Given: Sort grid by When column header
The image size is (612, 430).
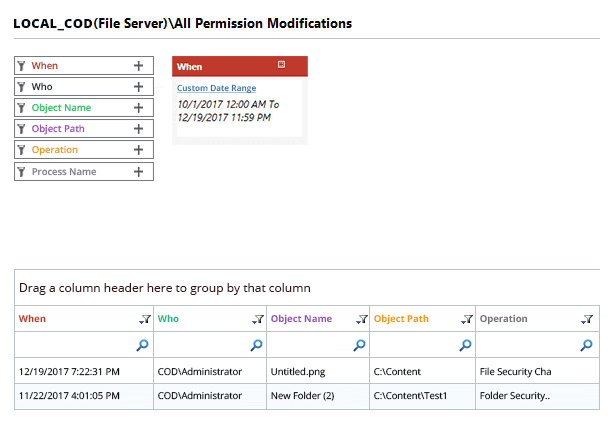Looking at the screenshot, I should click(32, 319).
